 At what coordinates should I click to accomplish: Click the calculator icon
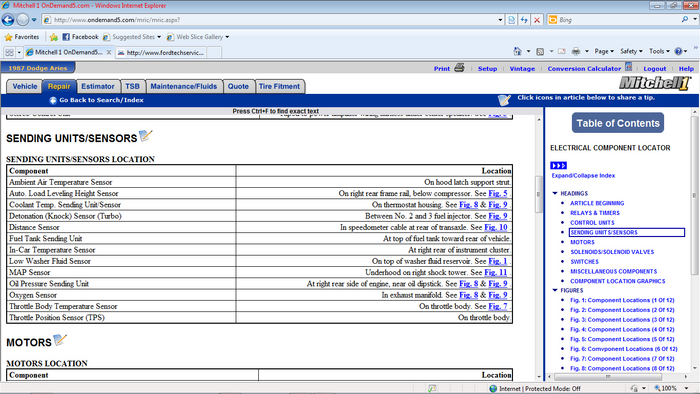click(629, 67)
